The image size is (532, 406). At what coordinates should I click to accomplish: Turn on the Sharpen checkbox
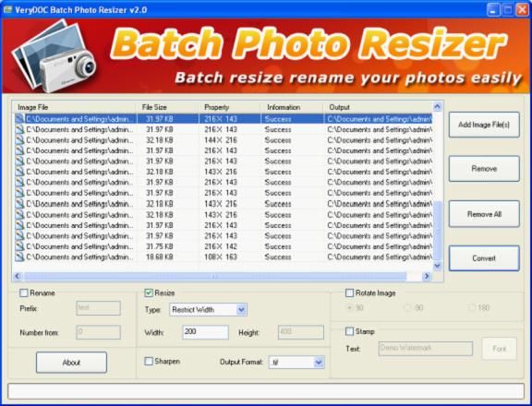(149, 362)
